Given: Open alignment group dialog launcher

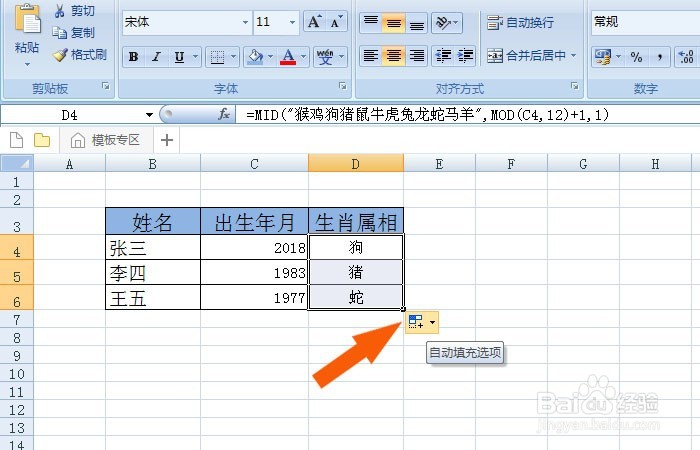Looking at the screenshot, I should pos(575,86).
